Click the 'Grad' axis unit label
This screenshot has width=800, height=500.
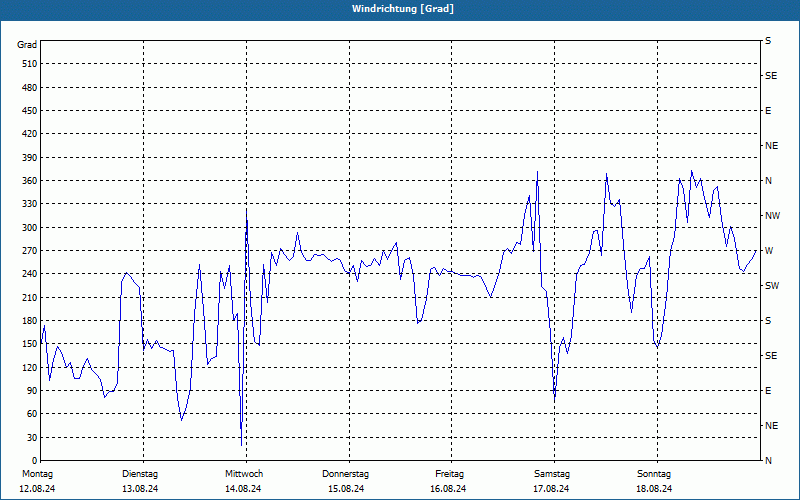coord(27,45)
